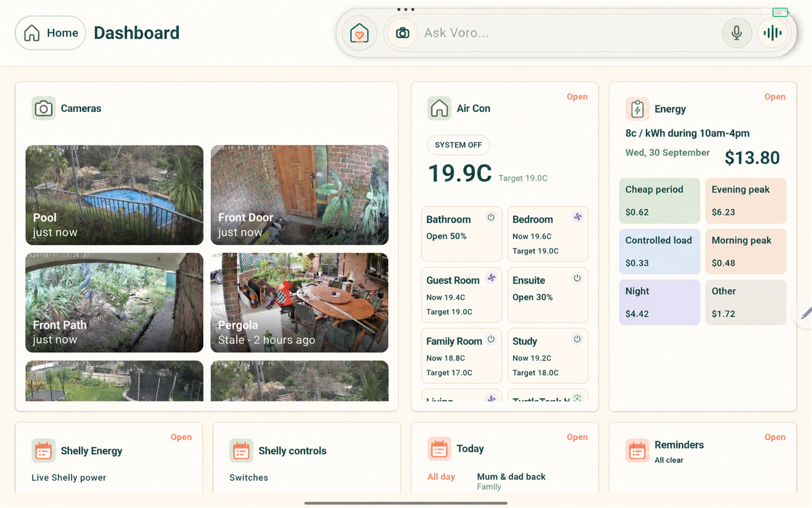Toggle Study zone power
This screenshot has height=508, width=812.
577,339
